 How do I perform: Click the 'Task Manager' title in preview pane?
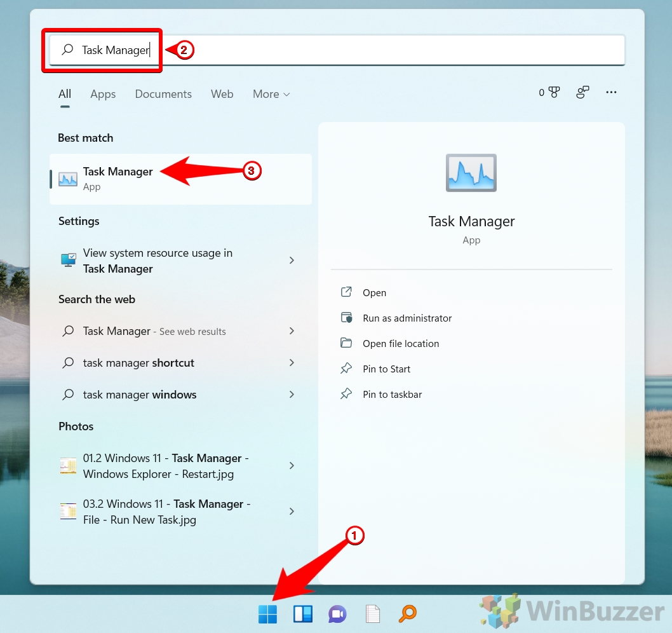click(x=471, y=221)
